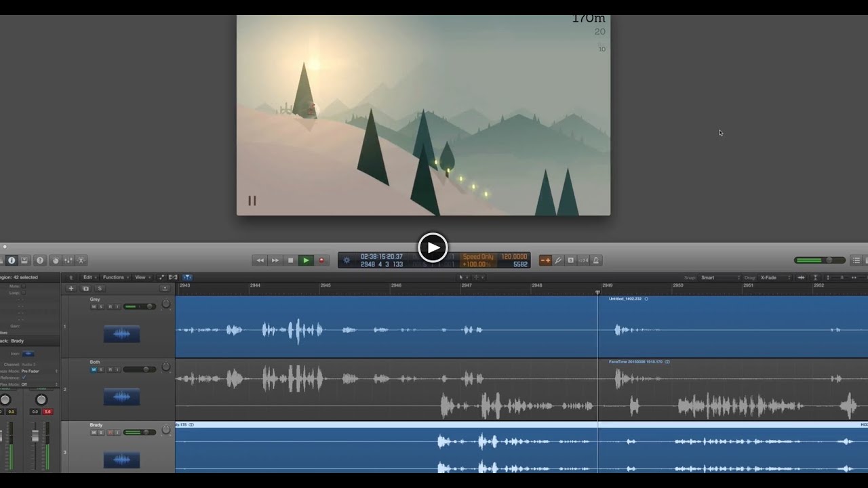The image size is (868, 488).
Task: Click the Grey track pan knob
Action: (x=165, y=305)
